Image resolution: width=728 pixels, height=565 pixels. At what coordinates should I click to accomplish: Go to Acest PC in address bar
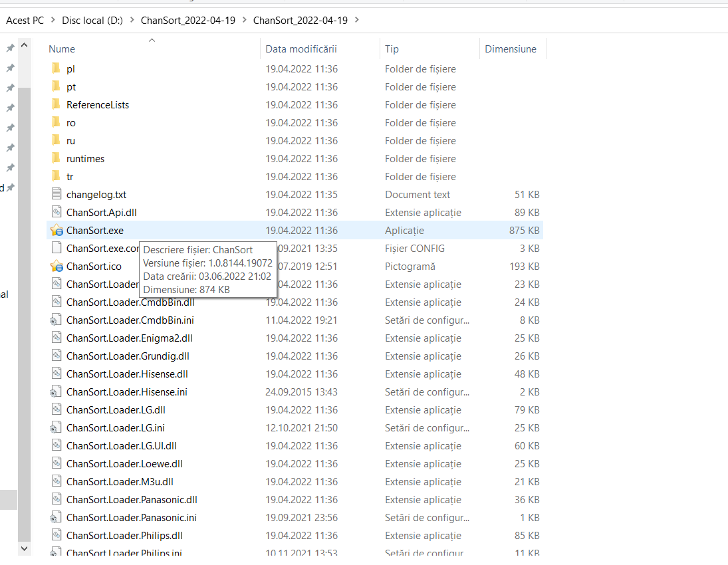click(25, 21)
